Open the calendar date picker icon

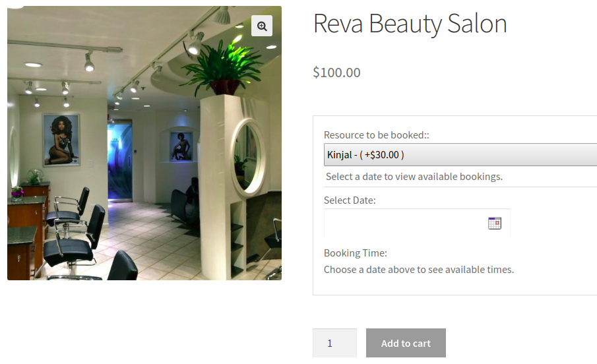pos(495,223)
